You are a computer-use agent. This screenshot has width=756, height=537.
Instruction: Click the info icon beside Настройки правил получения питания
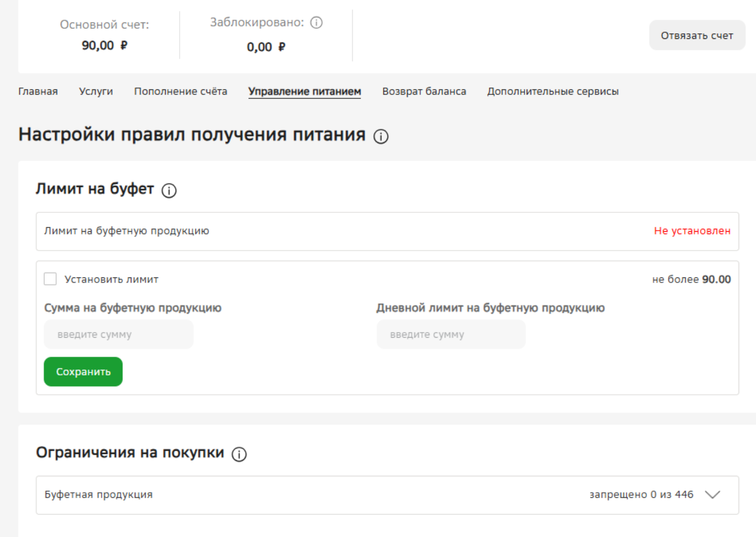pos(380,136)
